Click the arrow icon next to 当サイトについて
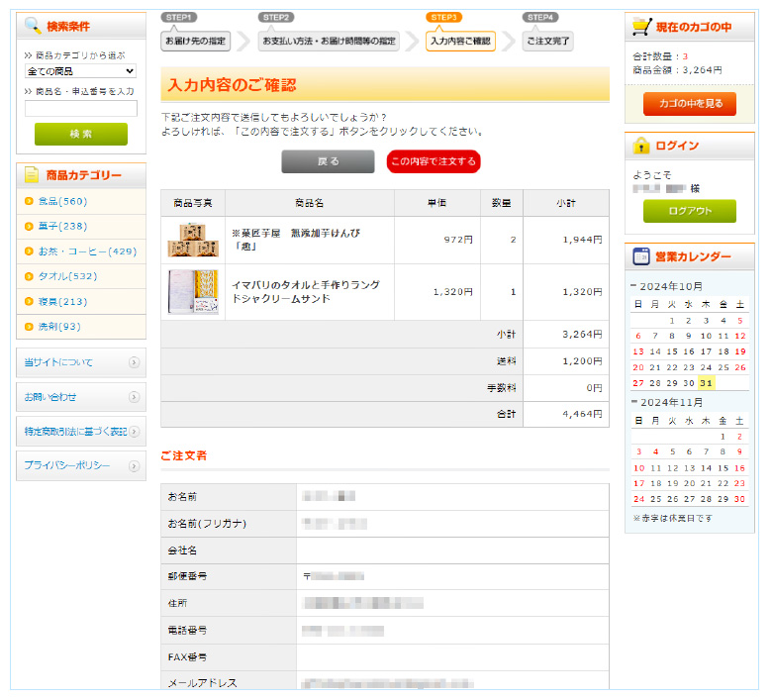Image resolution: width=773 pixels, height=700 pixels. click(134, 362)
